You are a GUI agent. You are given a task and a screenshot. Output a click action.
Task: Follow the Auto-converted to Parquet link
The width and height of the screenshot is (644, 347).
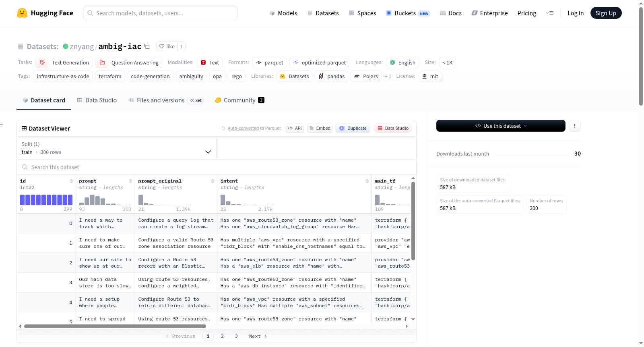[x=243, y=128]
